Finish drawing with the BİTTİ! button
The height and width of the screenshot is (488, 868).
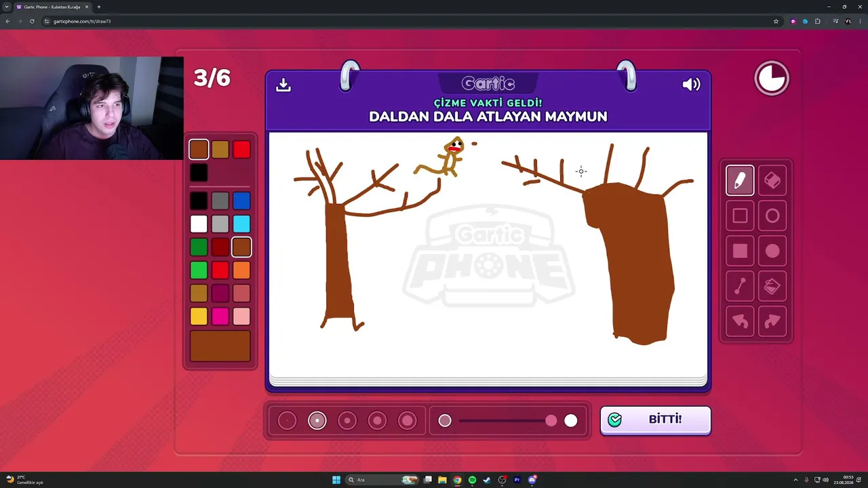coord(656,420)
